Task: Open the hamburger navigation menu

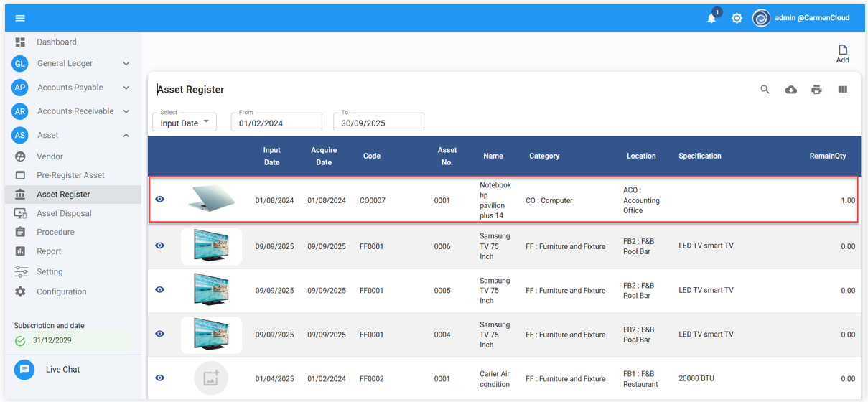Action: 20,18
